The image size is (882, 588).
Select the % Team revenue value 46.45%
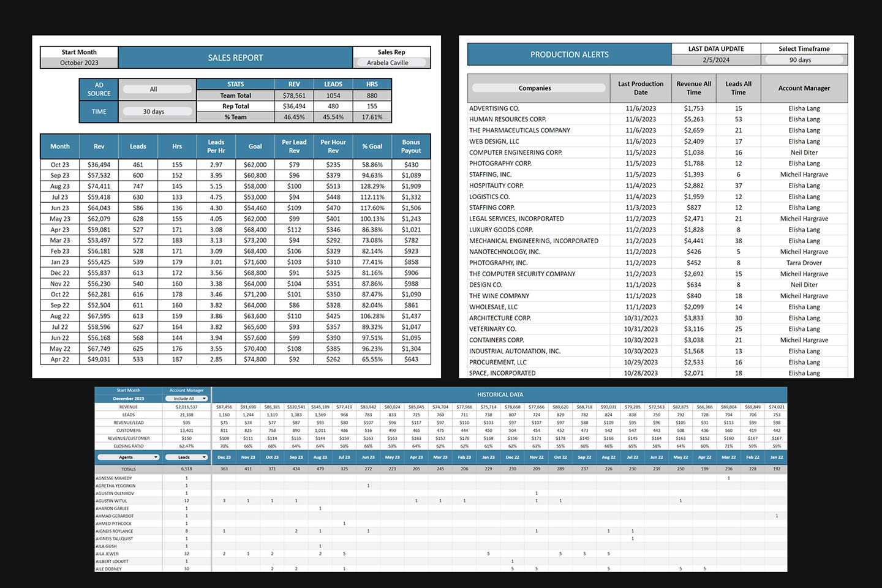pos(294,117)
